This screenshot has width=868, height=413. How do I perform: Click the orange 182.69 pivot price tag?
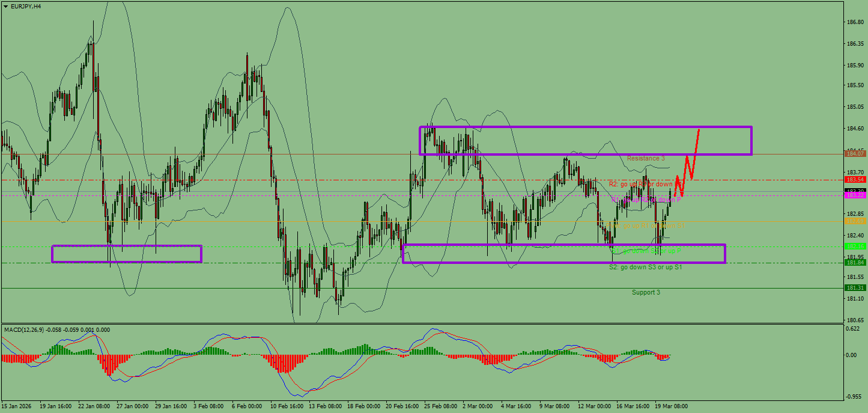[x=854, y=221]
